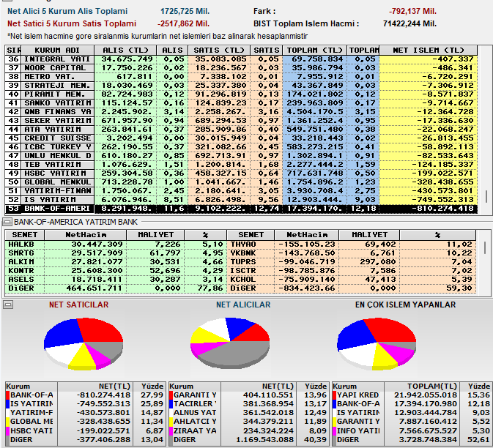The image size is (493, 448).
Task: Click the KONTR stock row
Action: [116, 271]
